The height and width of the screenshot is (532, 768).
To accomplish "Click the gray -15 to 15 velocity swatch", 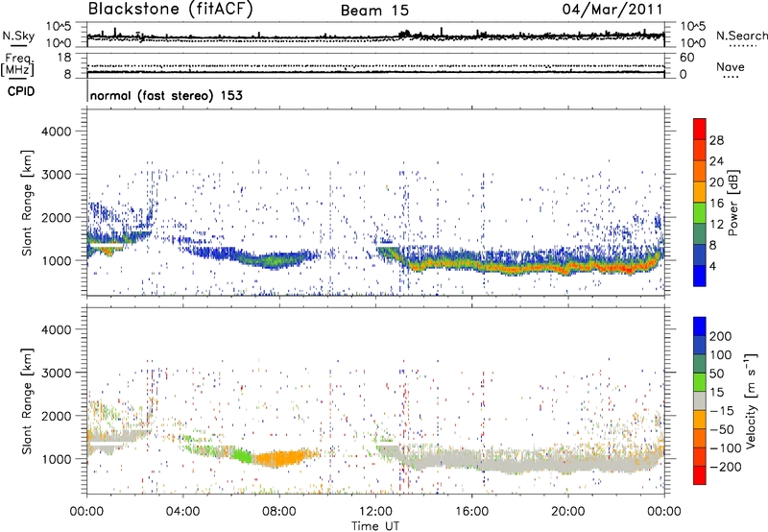I will click(x=700, y=401).
